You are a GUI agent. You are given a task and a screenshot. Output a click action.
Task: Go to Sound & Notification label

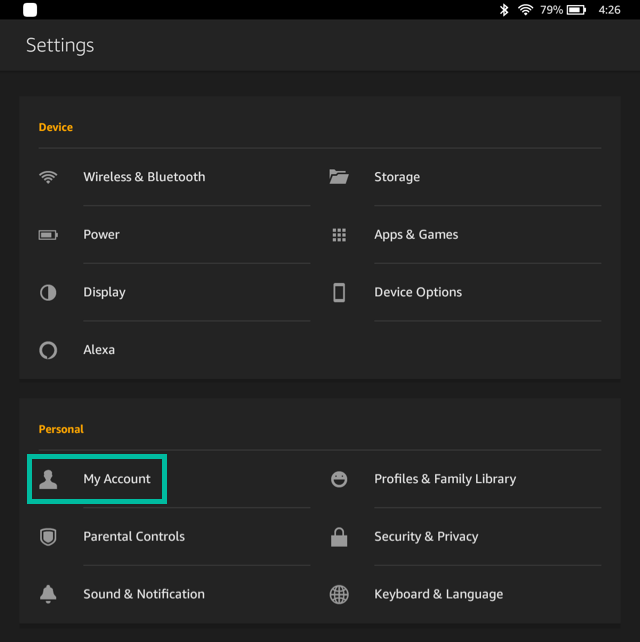tap(144, 594)
